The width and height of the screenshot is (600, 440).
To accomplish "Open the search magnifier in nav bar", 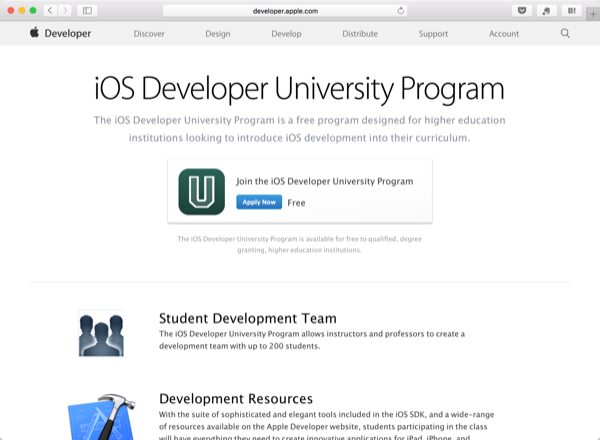I will 565,33.
